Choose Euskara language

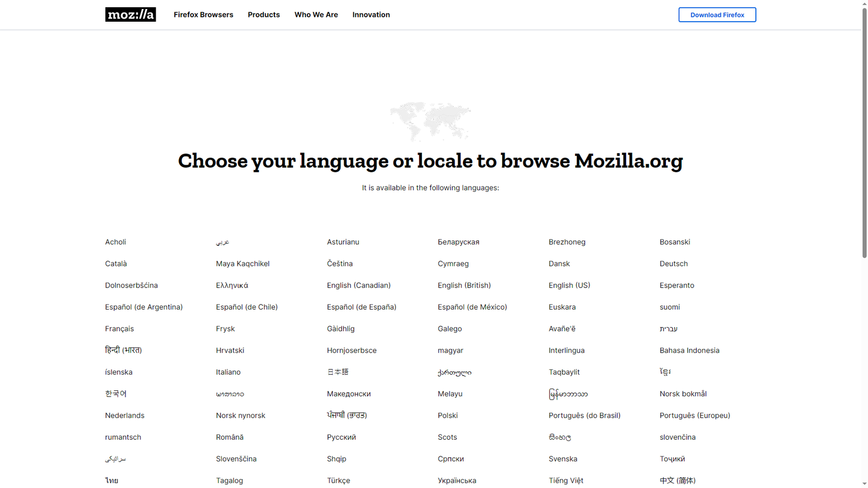click(x=562, y=307)
